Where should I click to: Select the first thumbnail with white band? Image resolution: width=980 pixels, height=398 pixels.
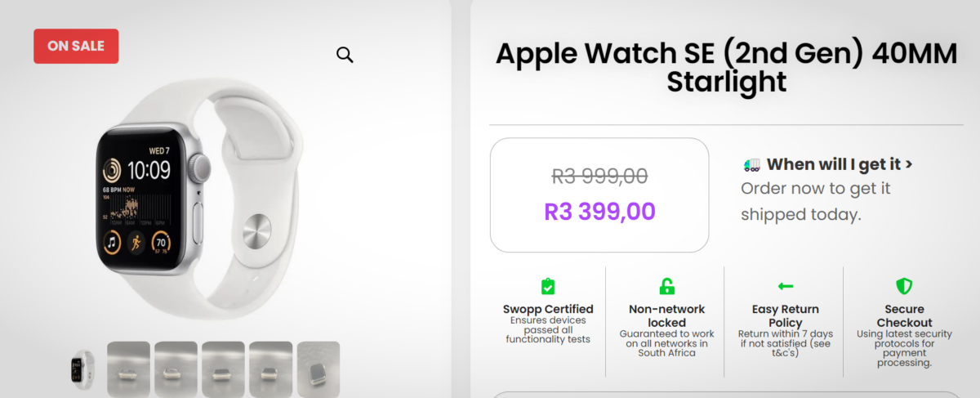(x=82, y=369)
